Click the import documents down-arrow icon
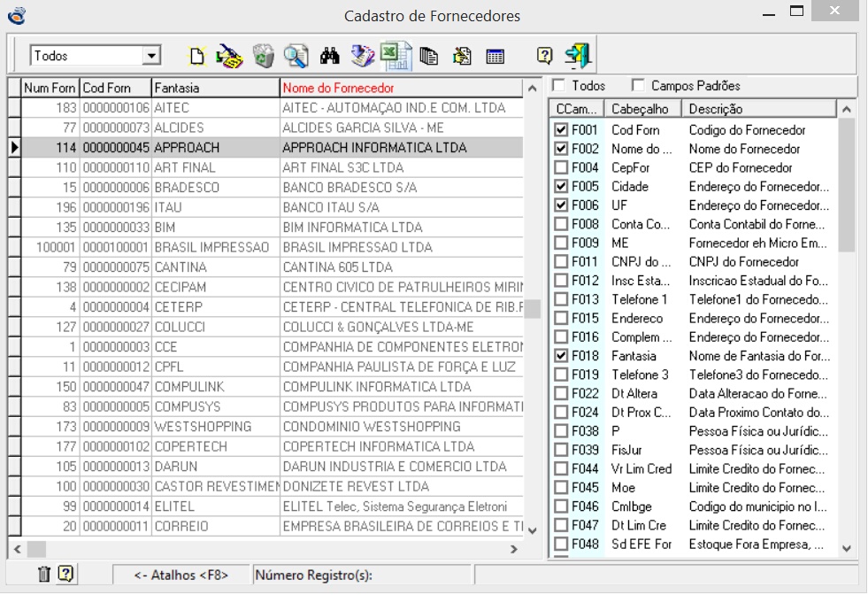This screenshot has height=595, width=868. pos(363,56)
